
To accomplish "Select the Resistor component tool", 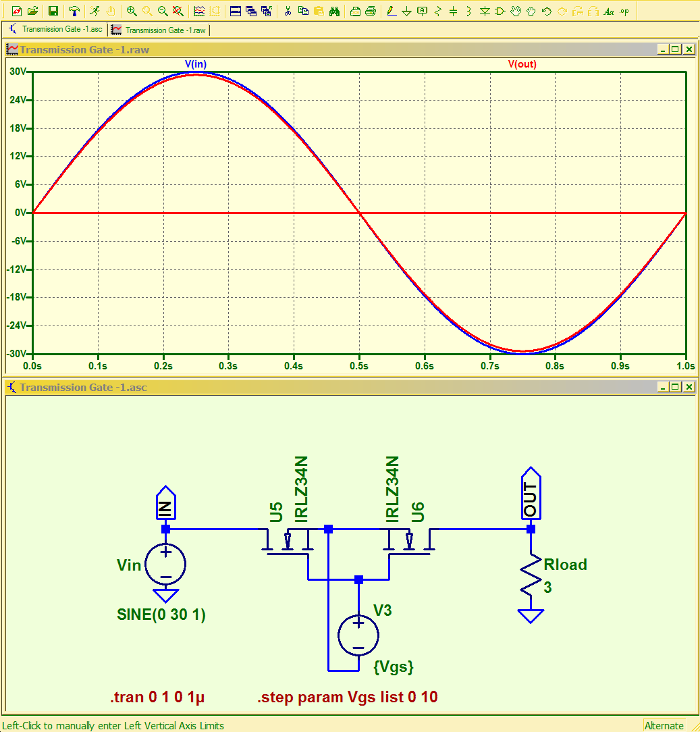I will 437,11.
